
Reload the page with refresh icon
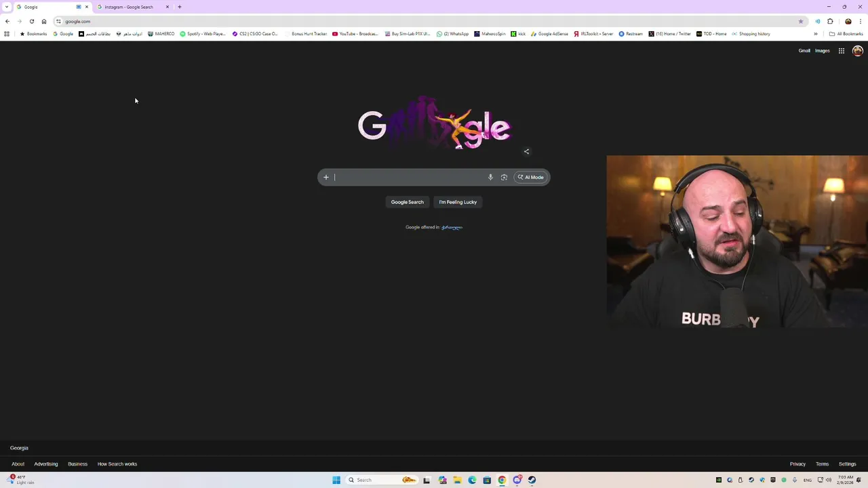32,22
